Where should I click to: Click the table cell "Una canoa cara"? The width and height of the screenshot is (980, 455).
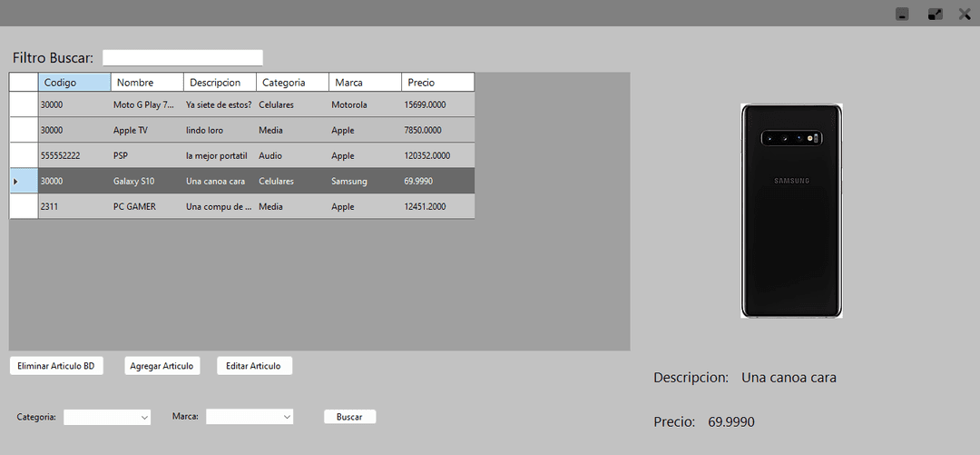220,181
